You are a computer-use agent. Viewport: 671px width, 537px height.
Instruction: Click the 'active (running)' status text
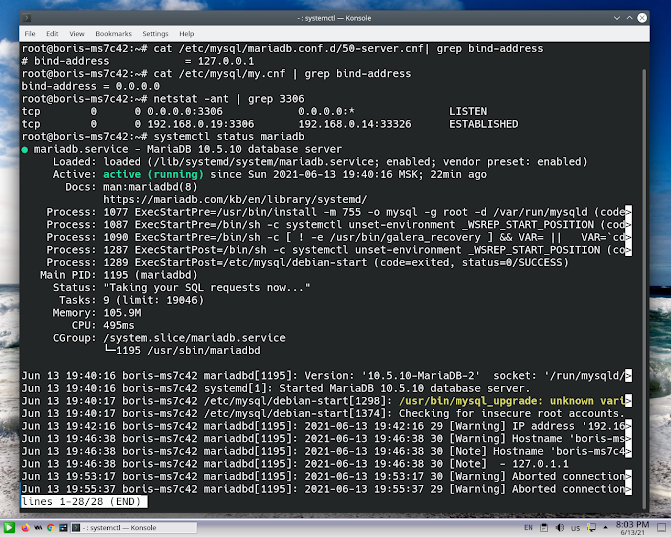coord(153,175)
